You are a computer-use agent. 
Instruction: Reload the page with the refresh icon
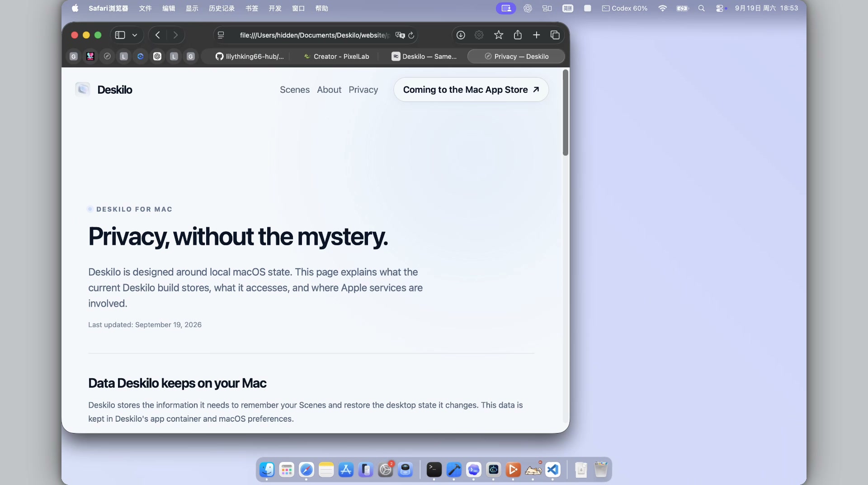click(411, 35)
